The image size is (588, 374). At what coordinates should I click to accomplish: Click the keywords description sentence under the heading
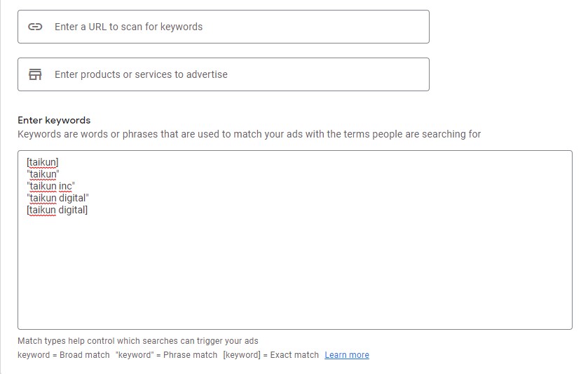point(249,134)
